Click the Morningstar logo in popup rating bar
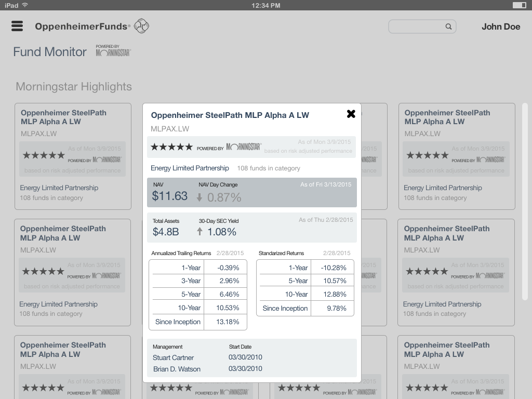This screenshot has width=532, height=399. coord(244,147)
